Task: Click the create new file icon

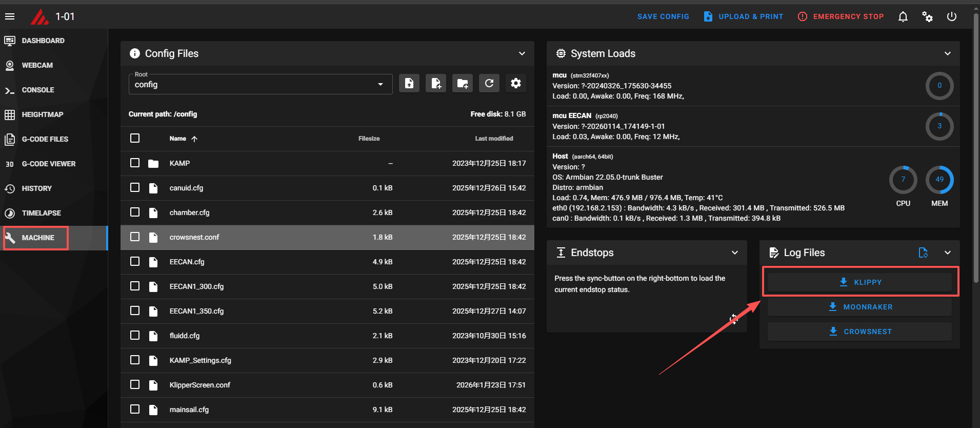Action: point(436,83)
